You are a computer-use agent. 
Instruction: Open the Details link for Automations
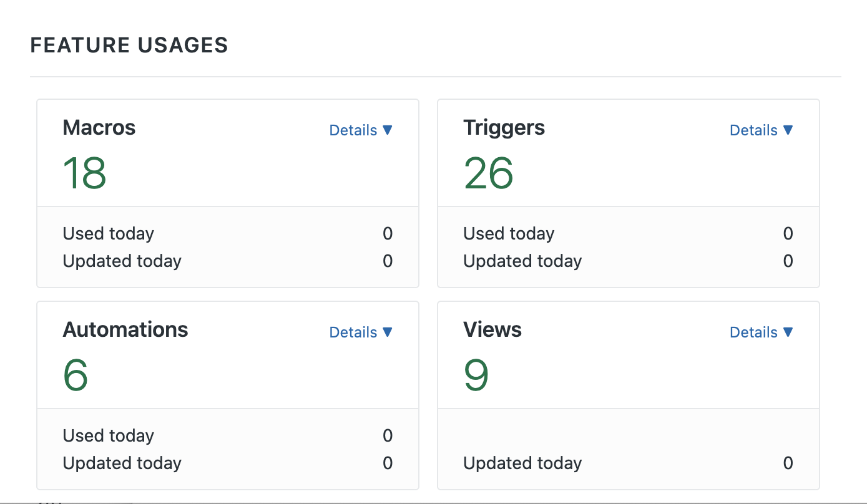point(353,332)
